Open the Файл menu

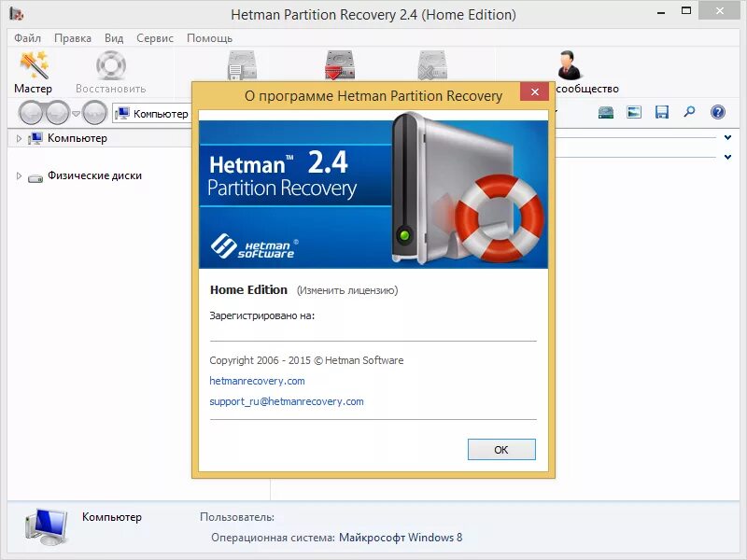pyautogui.click(x=27, y=38)
